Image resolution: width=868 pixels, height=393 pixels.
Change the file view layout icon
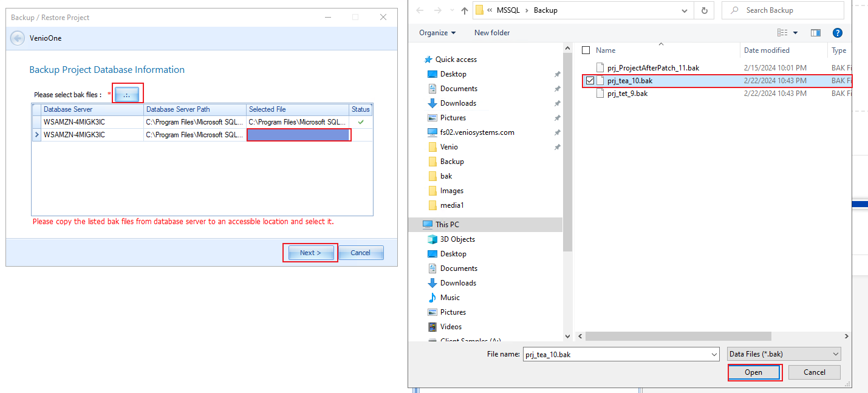pyautogui.click(x=783, y=33)
